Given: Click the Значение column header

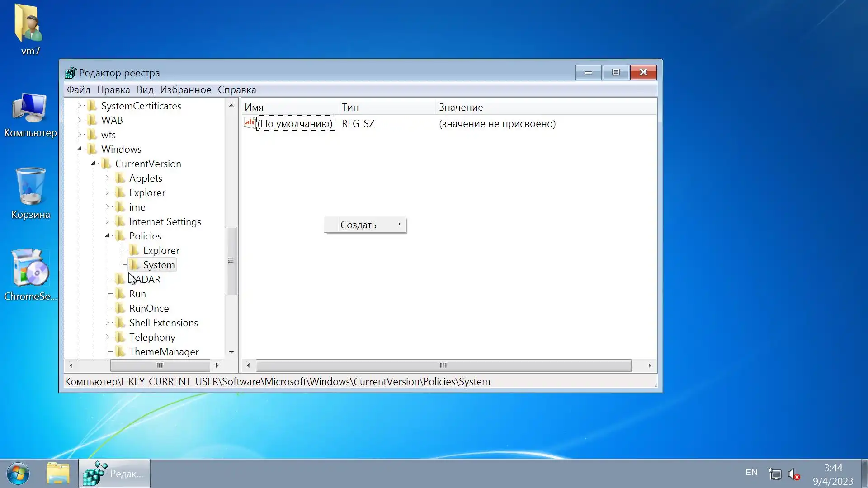Looking at the screenshot, I should 461,107.
